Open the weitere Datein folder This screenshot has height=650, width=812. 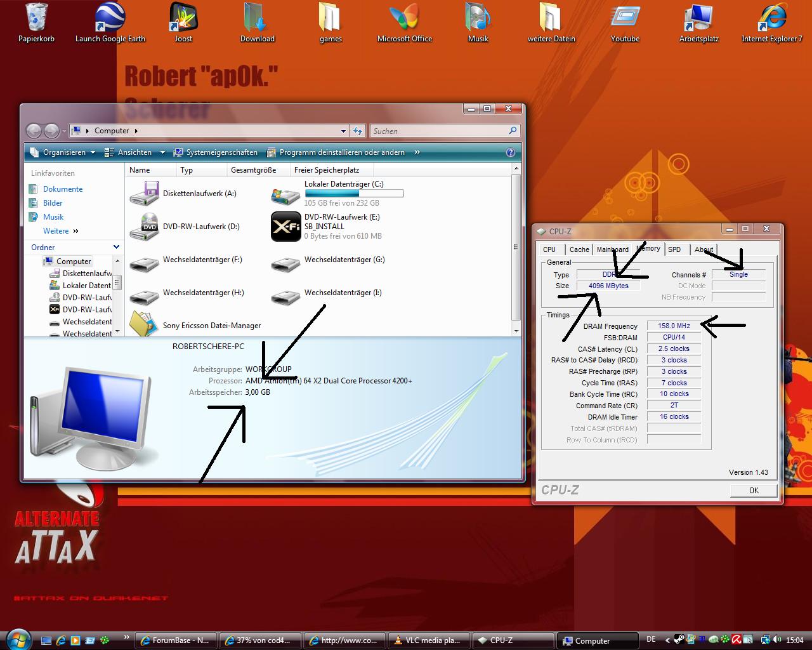[551, 22]
